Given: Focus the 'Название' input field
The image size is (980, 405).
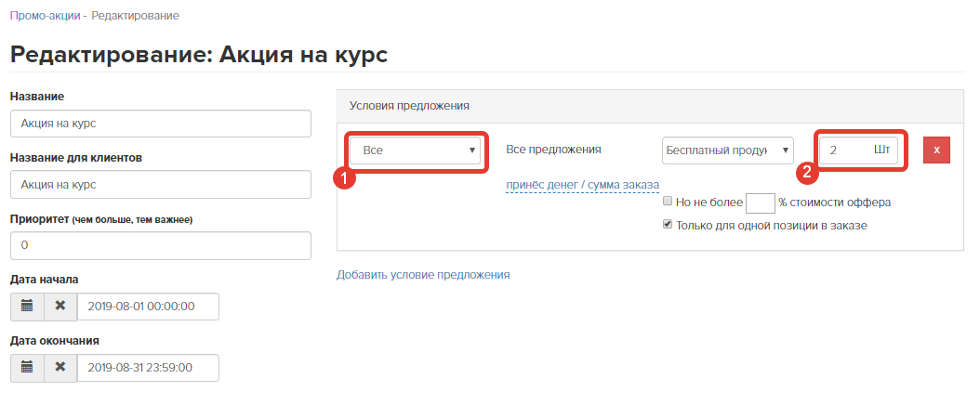Looking at the screenshot, I should coord(161,124).
